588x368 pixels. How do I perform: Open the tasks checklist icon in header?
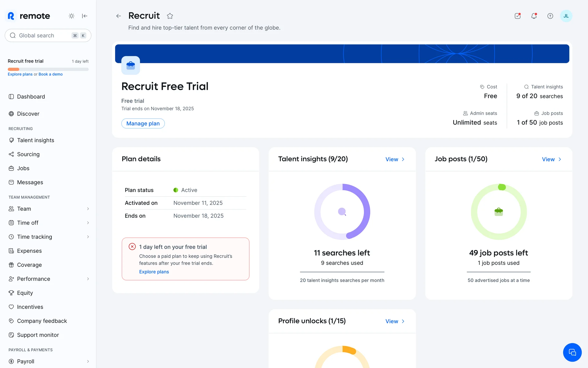click(x=518, y=16)
